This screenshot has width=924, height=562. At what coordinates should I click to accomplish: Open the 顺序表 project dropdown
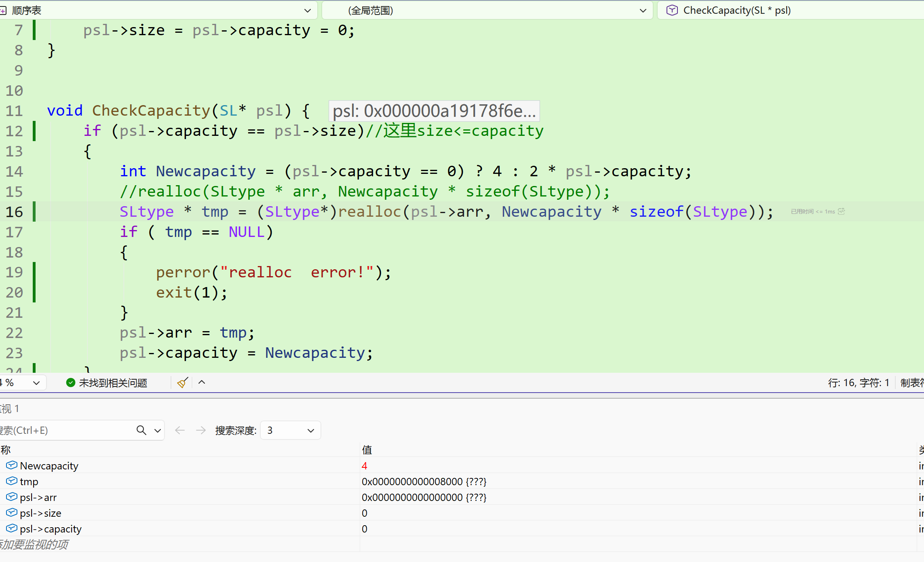pos(308,11)
